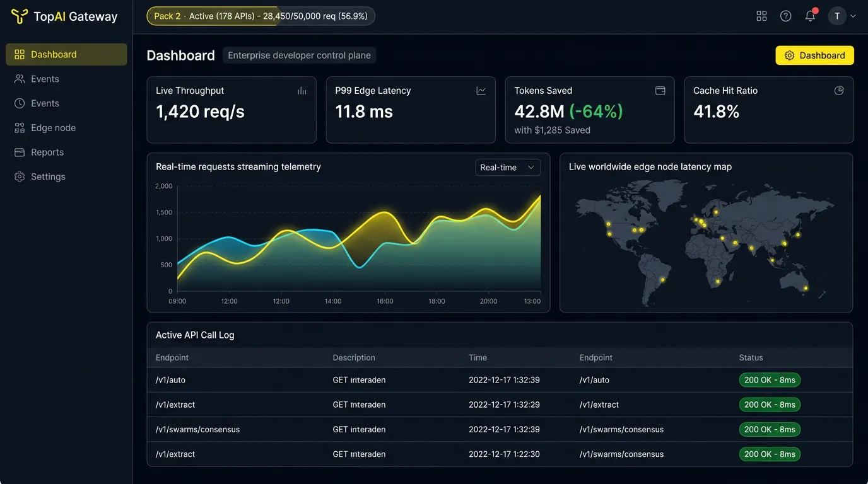The image size is (868, 484).
Task: Expand the user avatar T menu
Action: [x=842, y=16]
